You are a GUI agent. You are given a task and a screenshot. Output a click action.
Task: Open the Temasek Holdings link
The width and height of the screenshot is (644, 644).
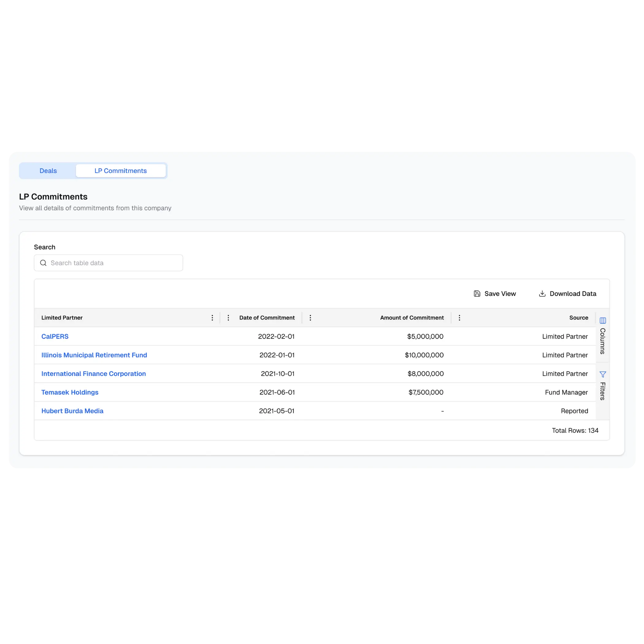70,392
